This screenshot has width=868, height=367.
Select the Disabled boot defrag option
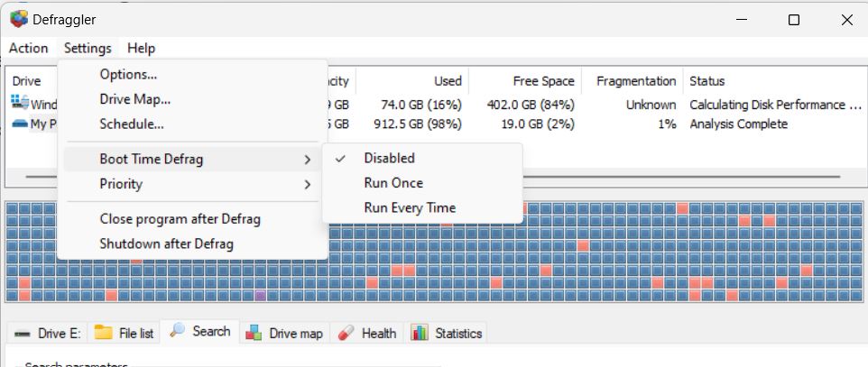click(389, 158)
